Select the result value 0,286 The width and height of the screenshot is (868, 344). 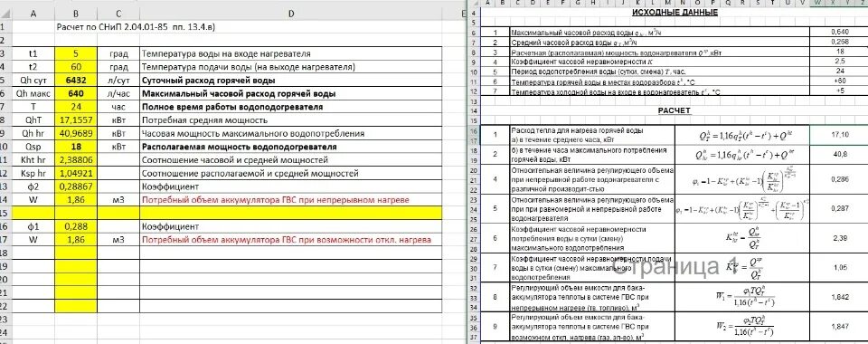click(x=840, y=179)
